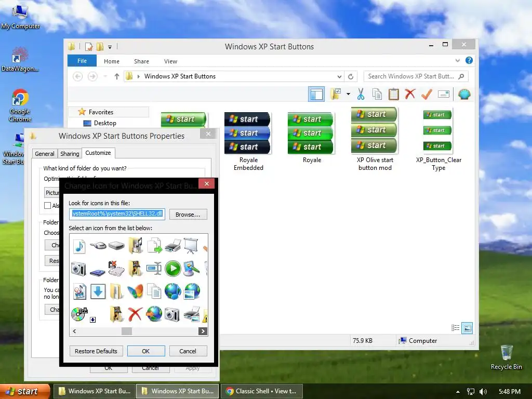The width and height of the screenshot is (532, 399).
Task: Click right arrow of icon list scrollbar
Action: point(203,331)
